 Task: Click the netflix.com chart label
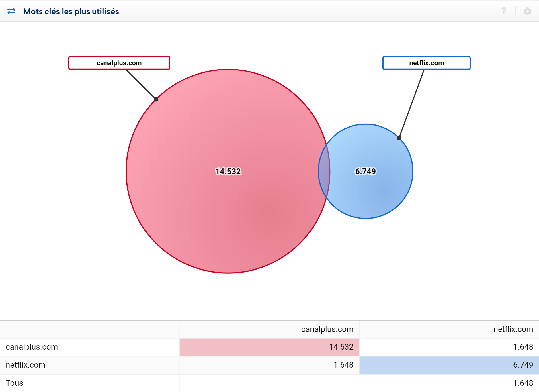[x=426, y=63]
